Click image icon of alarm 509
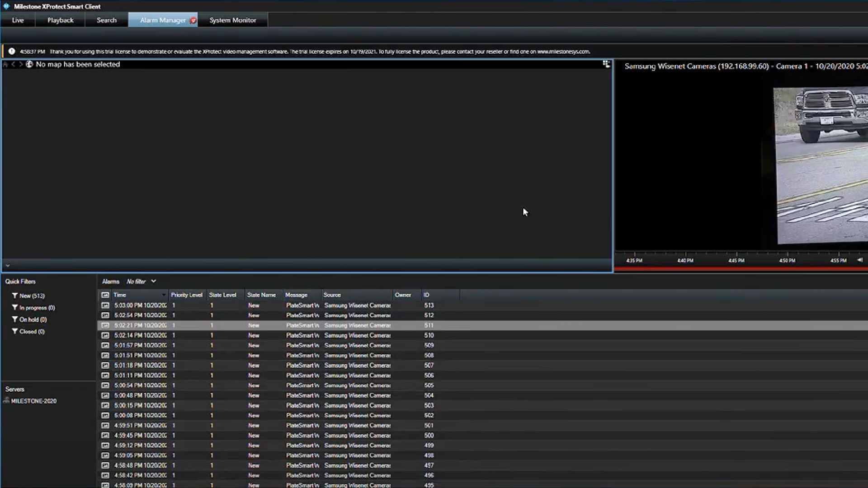This screenshot has width=868, height=488. pyautogui.click(x=105, y=345)
